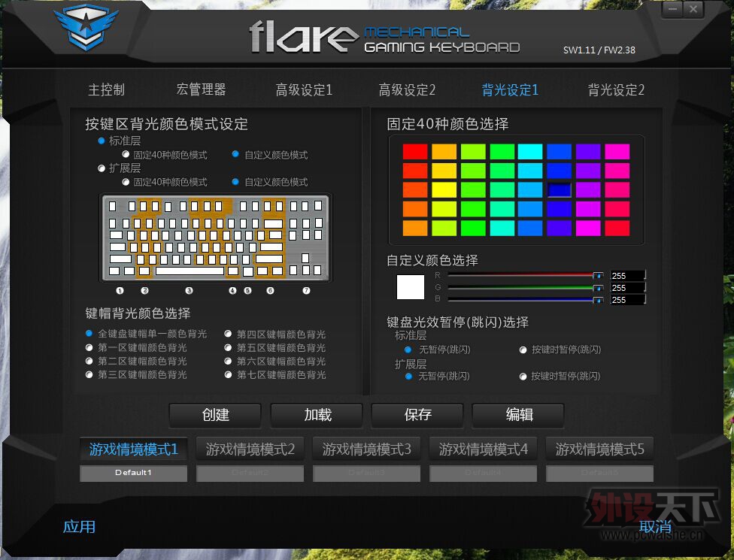This screenshot has width=734, height=560.
Task: Select 按键时暂停(跳闪) for 标准层
Action: [523, 350]
